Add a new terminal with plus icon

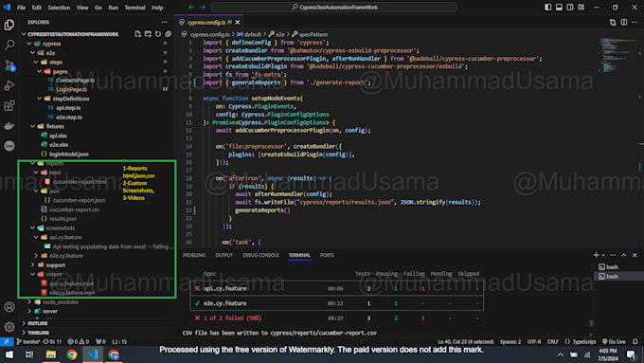pos(596,255)
